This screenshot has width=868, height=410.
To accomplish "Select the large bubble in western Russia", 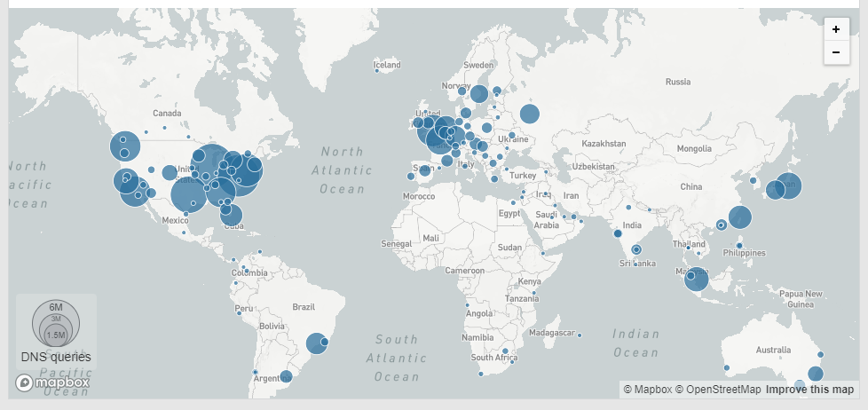I will [x=530, y=114].
